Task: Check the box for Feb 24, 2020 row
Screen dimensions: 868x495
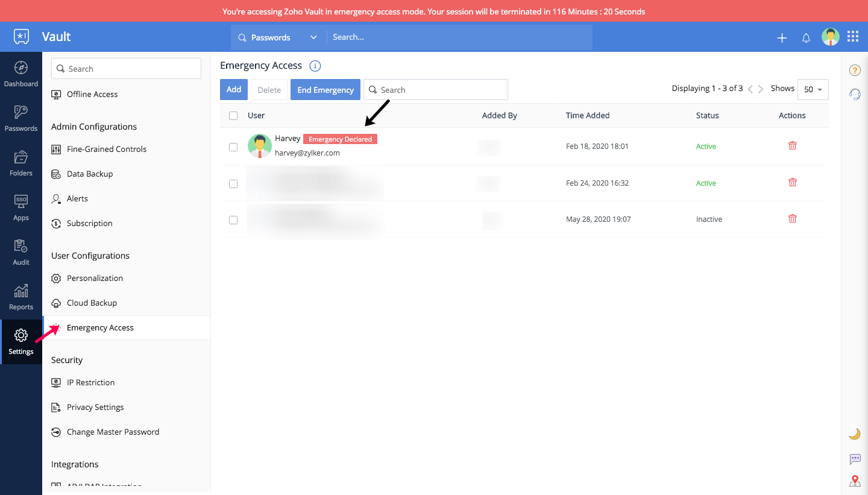Action: 233,184
